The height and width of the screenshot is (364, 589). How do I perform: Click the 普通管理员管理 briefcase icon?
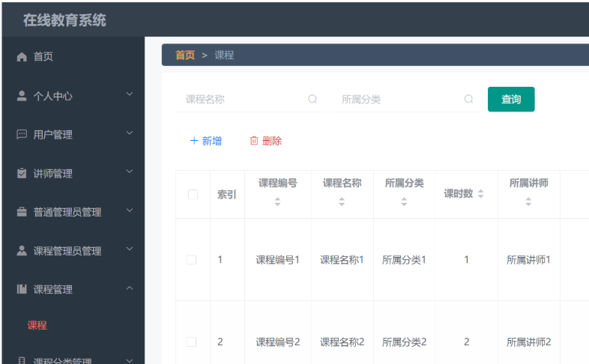[x=22, y=212]
